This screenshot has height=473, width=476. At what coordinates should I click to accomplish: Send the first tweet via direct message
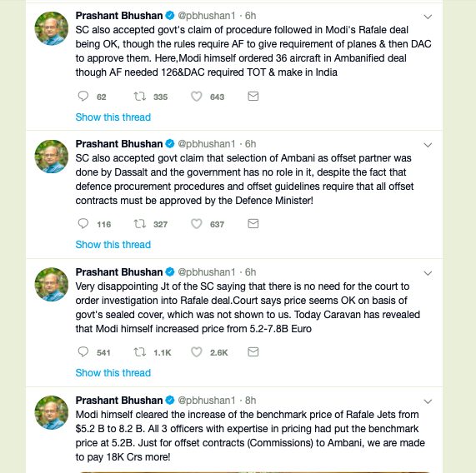click(253, 96)
